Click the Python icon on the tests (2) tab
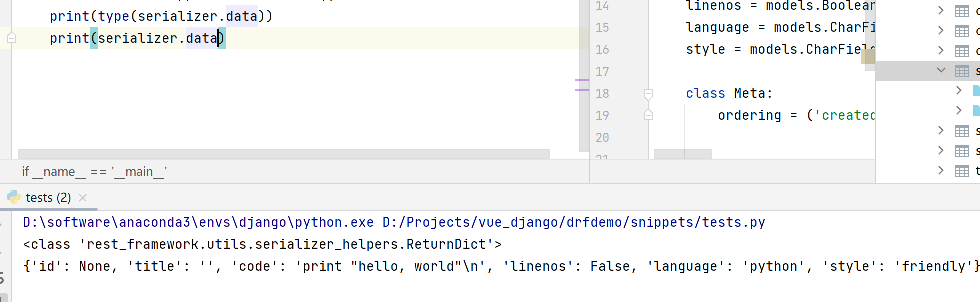The width and height of the screenshot is (980, 302). 13,197
